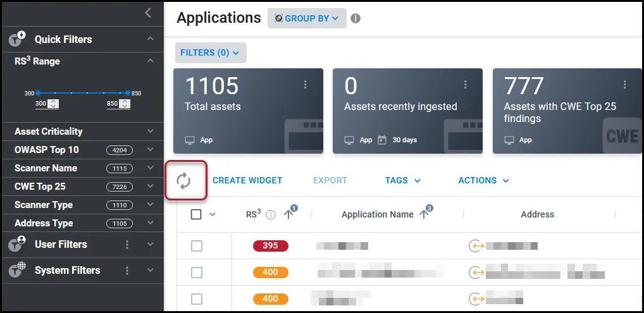Check the box for the 395 row
Viewport: 644px width, 313px height.
(x=197, y=246)
